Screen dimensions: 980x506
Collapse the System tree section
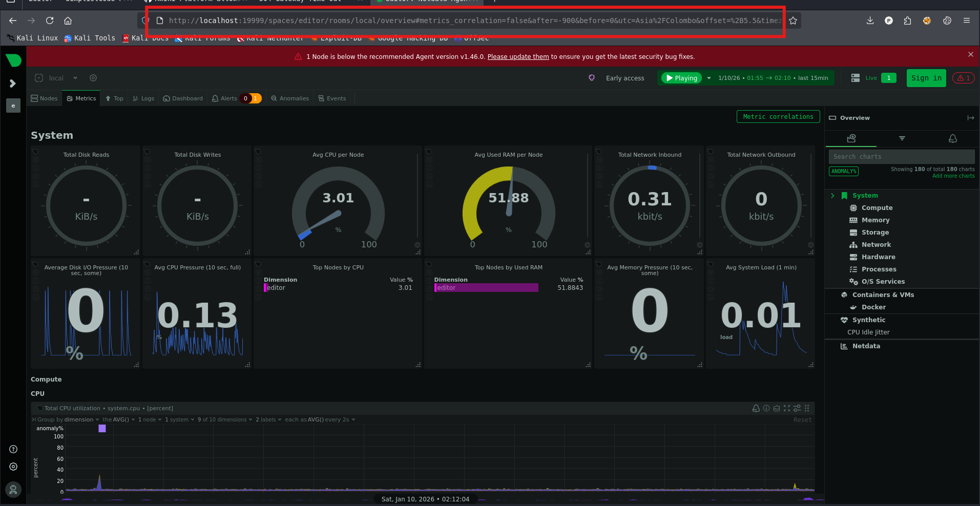832,196
